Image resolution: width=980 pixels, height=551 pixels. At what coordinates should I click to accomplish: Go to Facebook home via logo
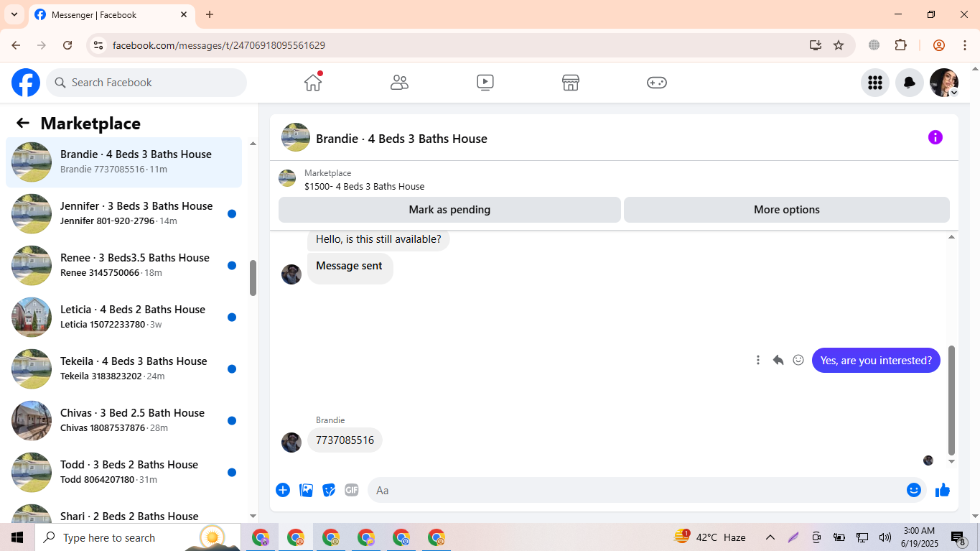(26, 83)
